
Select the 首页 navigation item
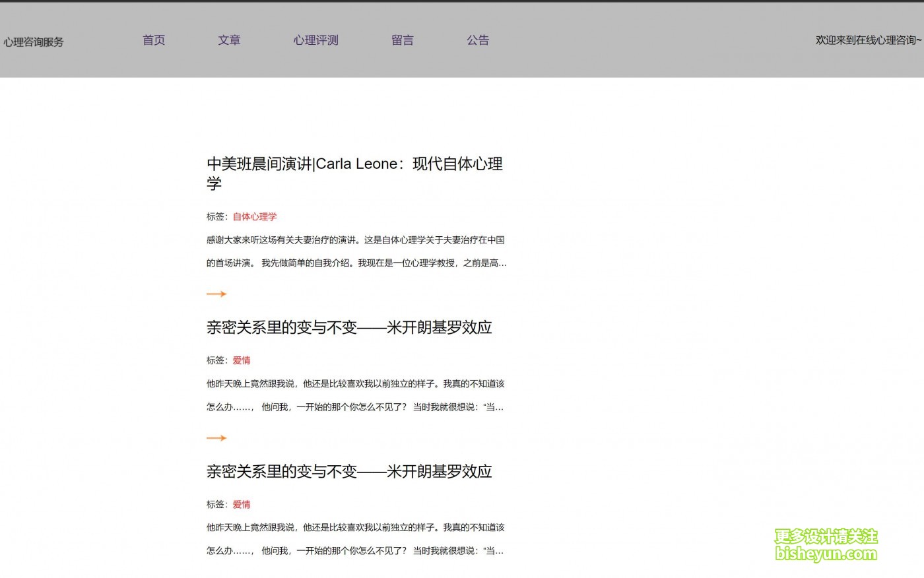153,40
